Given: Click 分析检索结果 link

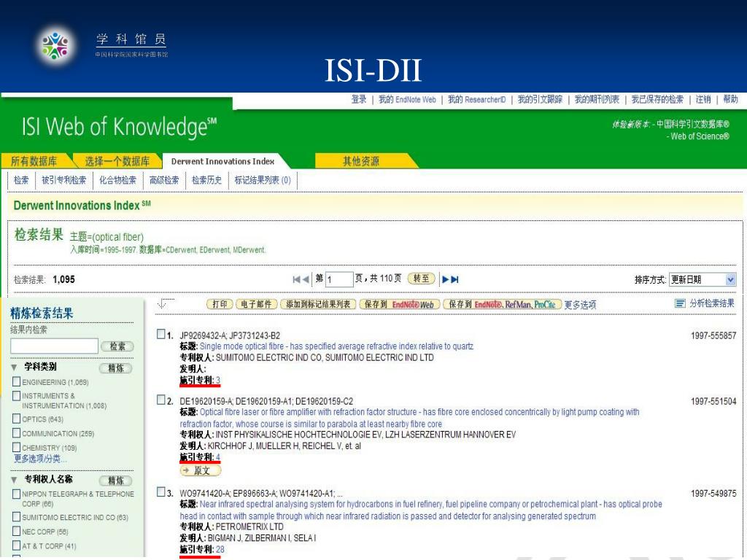Looking at the screenshot, I should click(712, 303).
